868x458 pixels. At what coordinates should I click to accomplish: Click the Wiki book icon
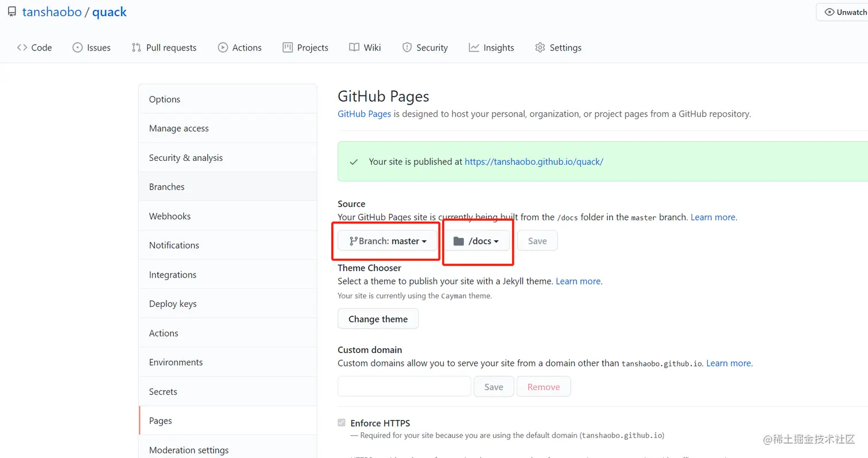coord(354,48)
